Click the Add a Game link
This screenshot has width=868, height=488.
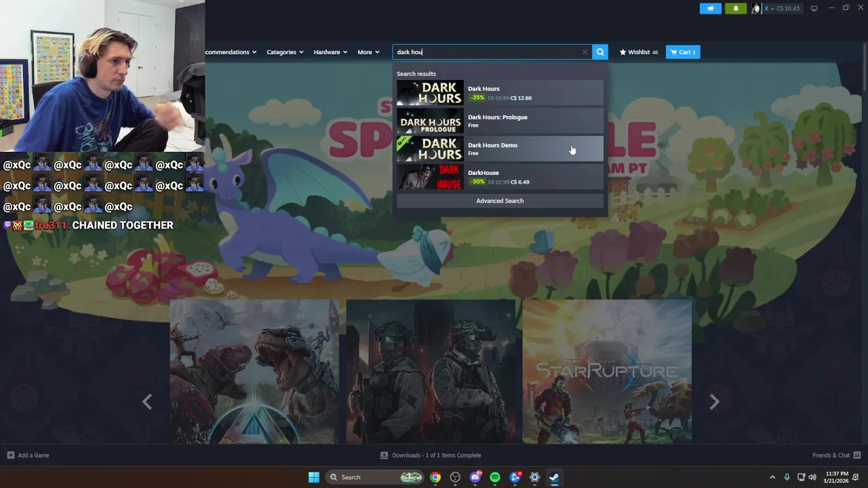pyautogui.click(x=33, y=455)
